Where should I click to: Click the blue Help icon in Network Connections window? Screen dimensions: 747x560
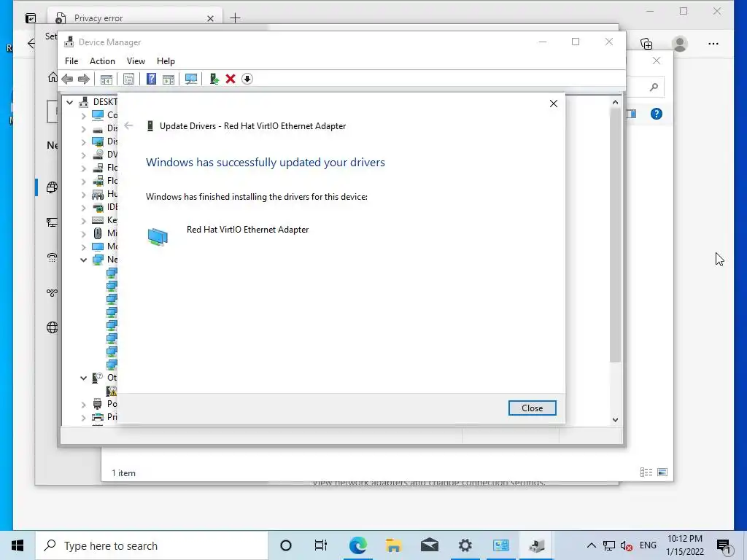coord(656,114)
